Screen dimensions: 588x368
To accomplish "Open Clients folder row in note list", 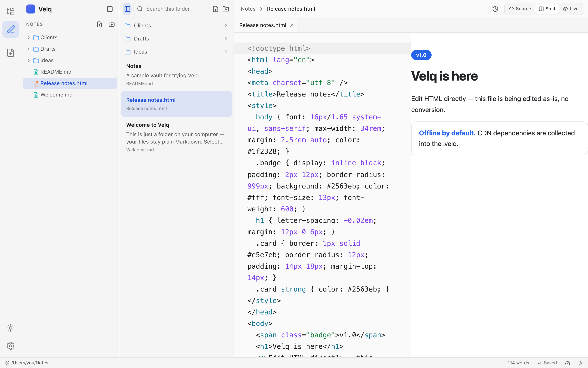I will [176, 26].
